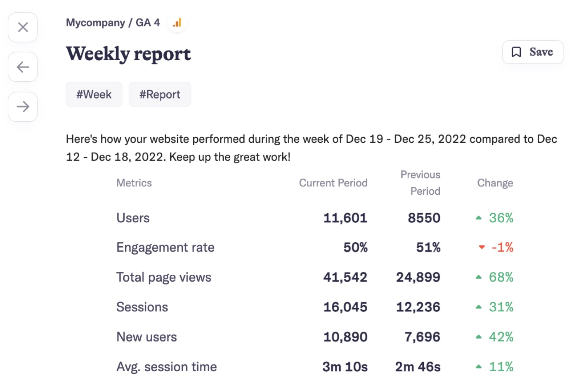Click the back arrow icon
Screen dimensions: 588x384
(22, 67)
